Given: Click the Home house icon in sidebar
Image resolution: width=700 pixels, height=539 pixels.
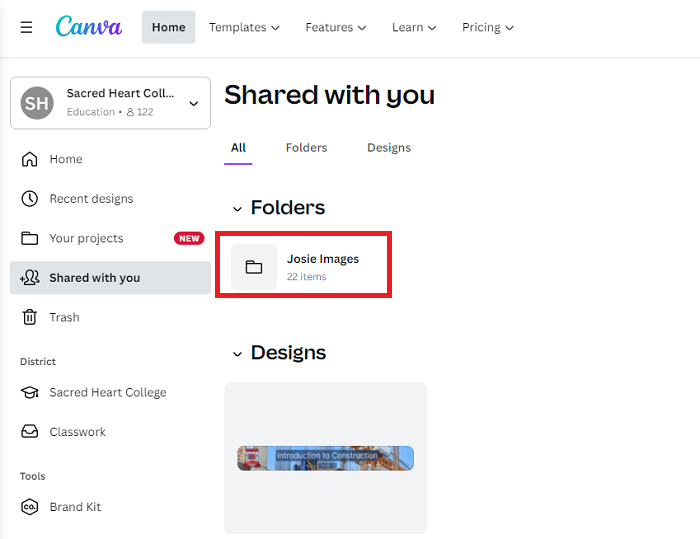Looking at the screenshot, I should point(30,159).
